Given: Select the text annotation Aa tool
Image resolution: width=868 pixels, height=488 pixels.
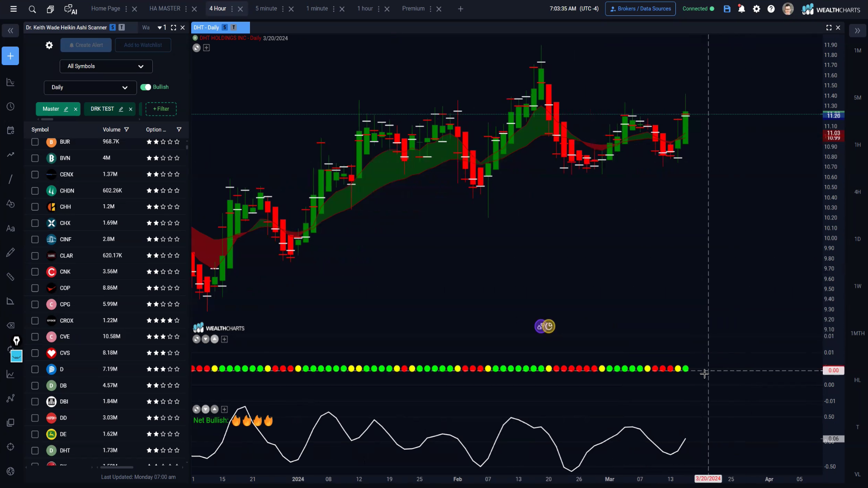Looking at the screenshot, I should [x=10, y=229].
